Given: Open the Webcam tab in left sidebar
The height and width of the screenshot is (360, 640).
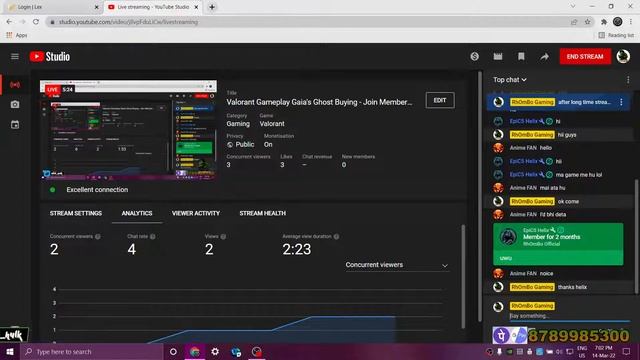Looking at the screenshot, I should 15,104.
